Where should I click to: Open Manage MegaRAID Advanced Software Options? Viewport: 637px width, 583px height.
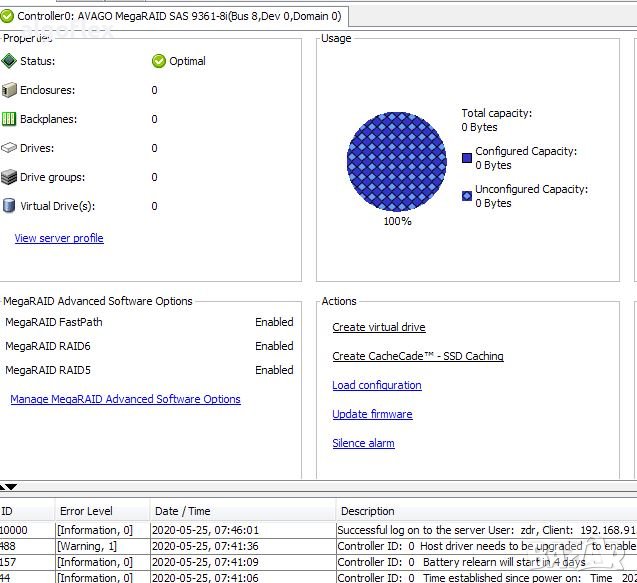click(125, 399)
